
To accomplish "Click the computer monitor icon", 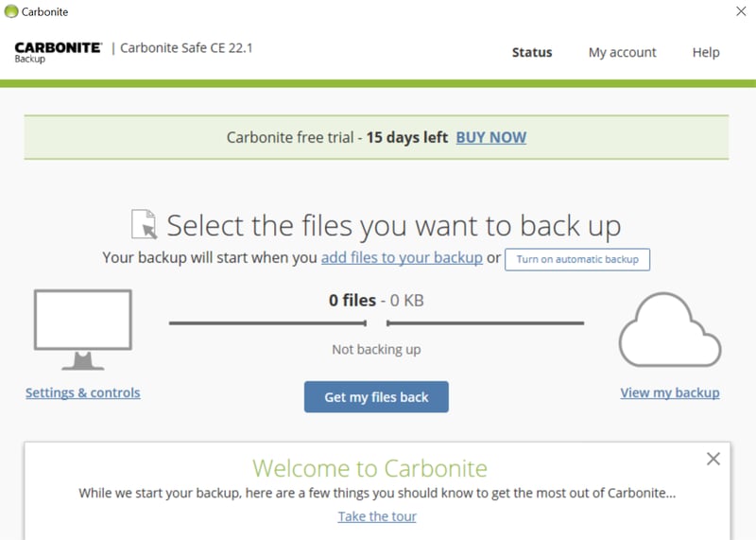I will click(83, 329).
